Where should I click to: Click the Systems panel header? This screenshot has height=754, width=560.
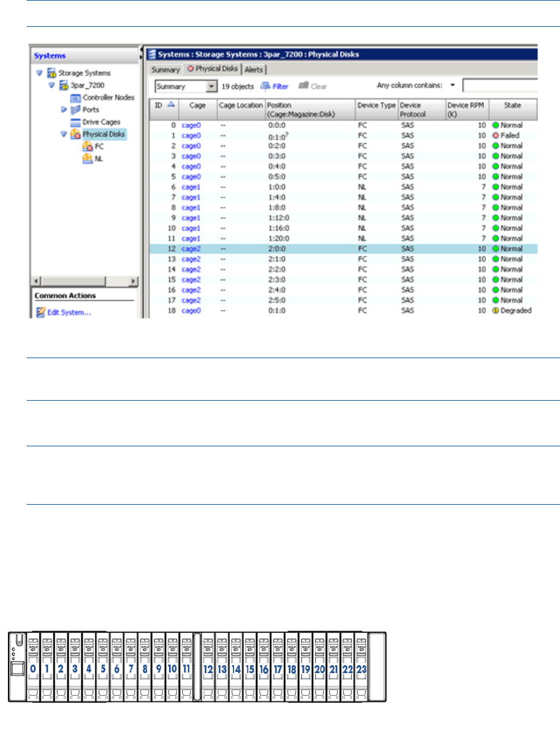coord(85,55)
